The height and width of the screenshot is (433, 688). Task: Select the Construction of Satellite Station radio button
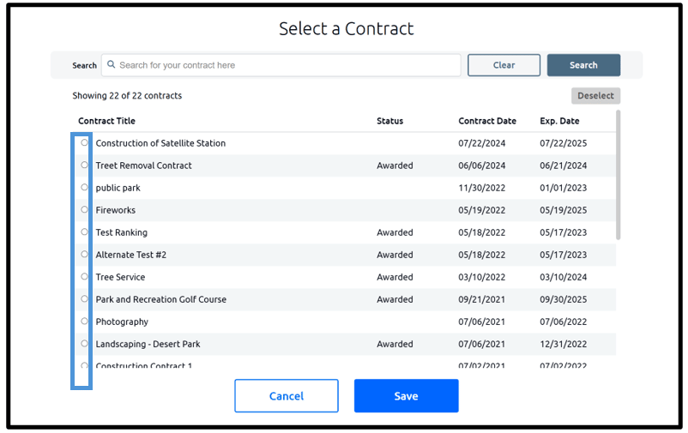(x=84, y=143)
